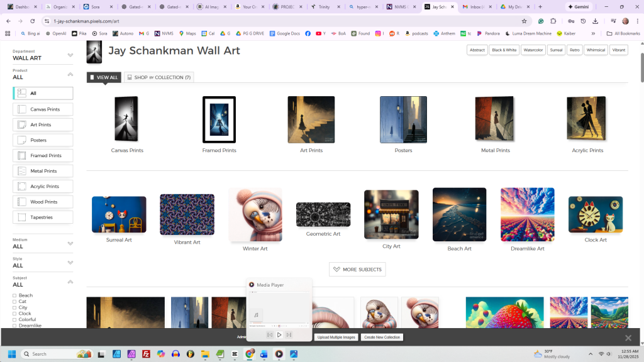The image size is (644, 362).
Task: Select the View All tab
Action: tap(104, 77)
